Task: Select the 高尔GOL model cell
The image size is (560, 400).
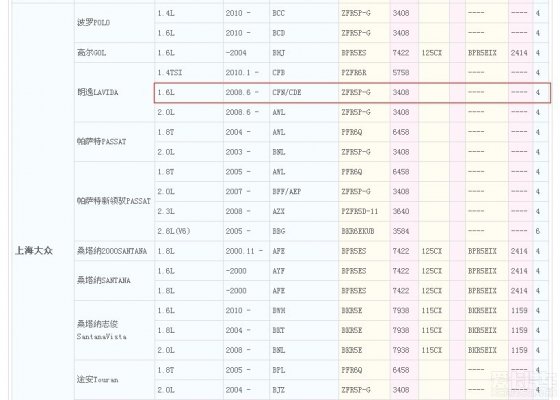Action: pos(114,53)
